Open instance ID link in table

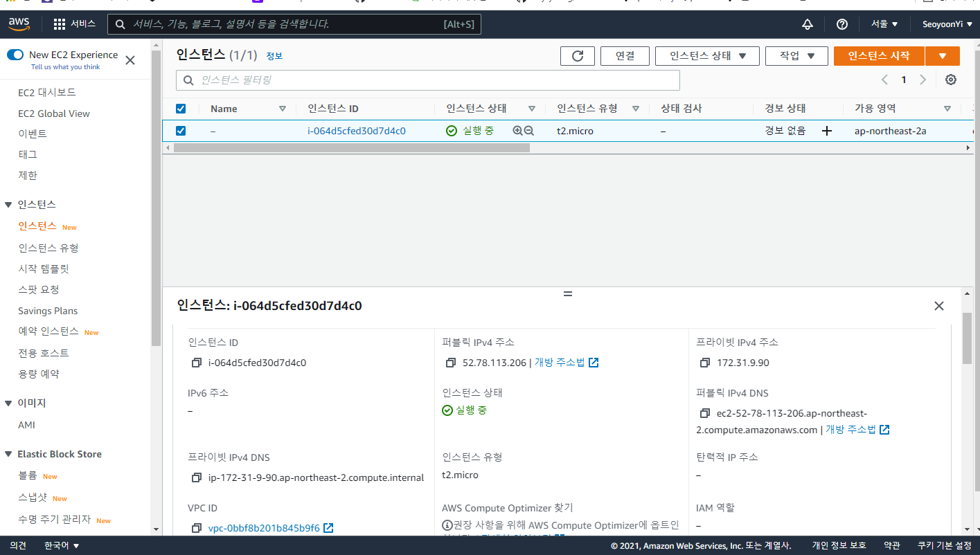(357, 131)
